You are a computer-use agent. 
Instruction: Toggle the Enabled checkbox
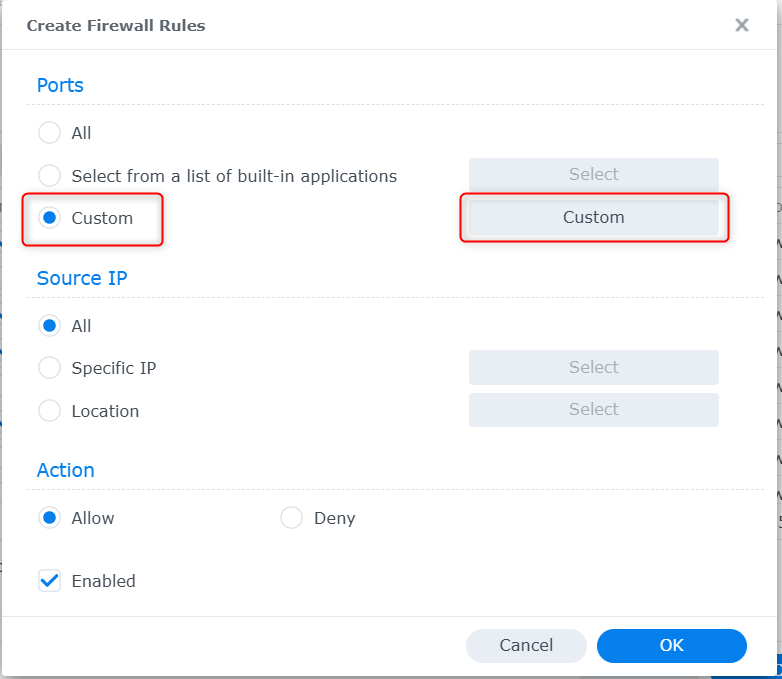click(x=50, y=581)
